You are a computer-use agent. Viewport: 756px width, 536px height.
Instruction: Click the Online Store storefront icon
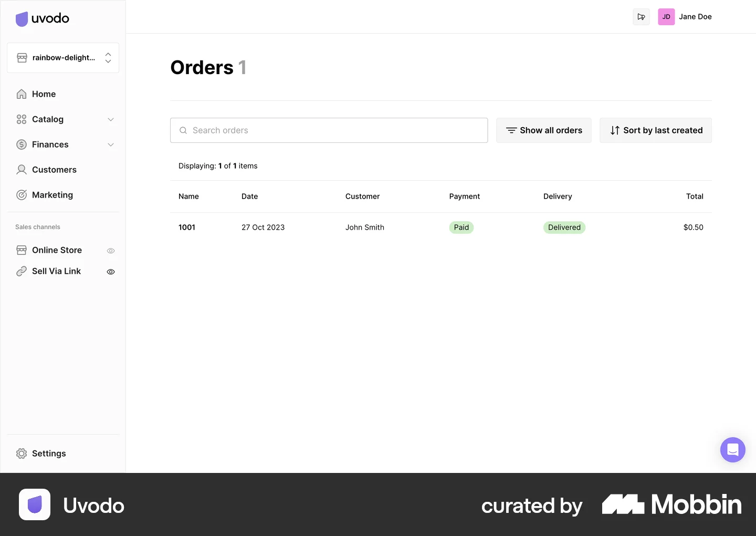[22, 250]
